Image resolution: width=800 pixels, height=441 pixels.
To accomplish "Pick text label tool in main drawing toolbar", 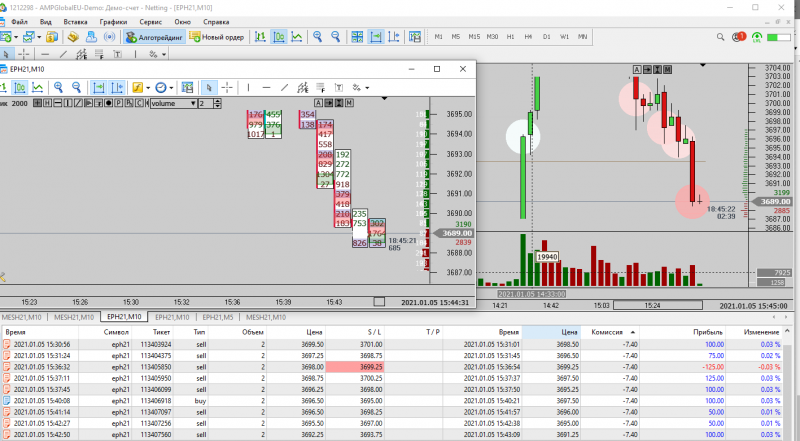I will (x=117, y=54).
